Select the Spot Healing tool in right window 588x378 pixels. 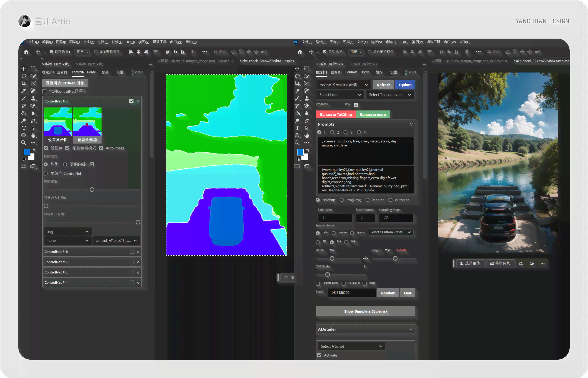[x=307, y=91]
